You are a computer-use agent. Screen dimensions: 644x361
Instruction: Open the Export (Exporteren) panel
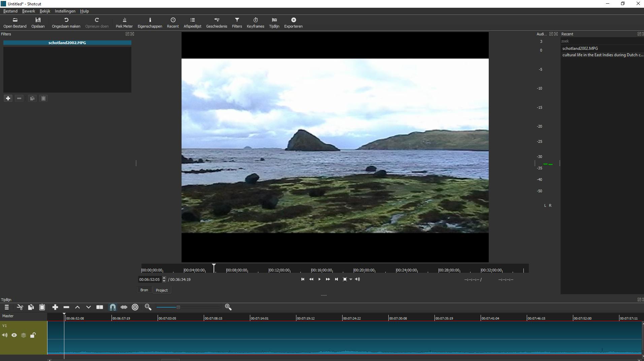(x=293, y=23)
